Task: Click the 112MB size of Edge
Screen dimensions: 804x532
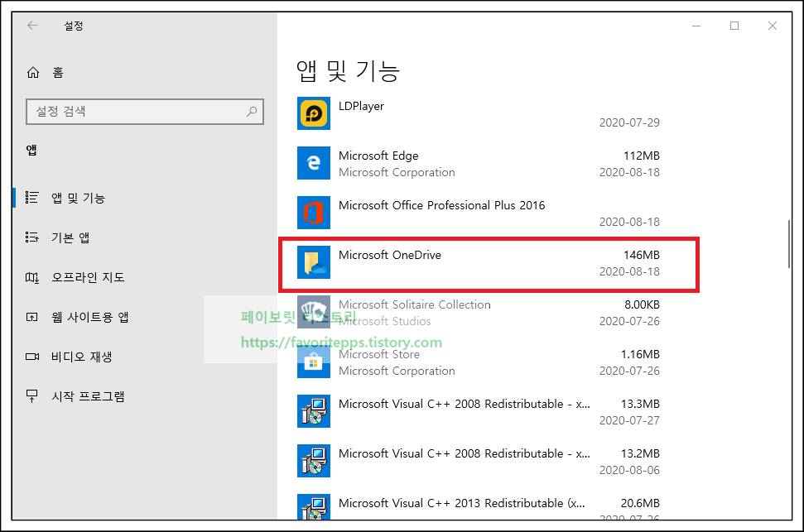Action: tap(642, 156)
